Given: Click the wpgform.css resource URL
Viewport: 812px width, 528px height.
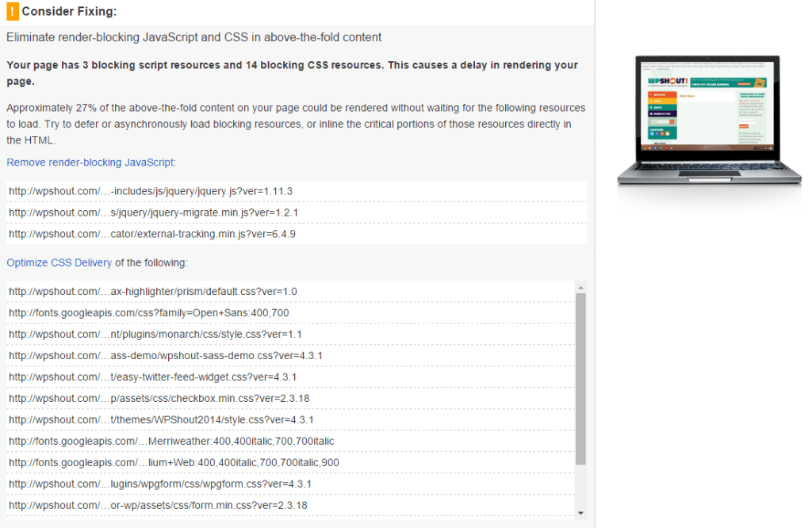Looking at the screenshot, I should pos(159,484).
